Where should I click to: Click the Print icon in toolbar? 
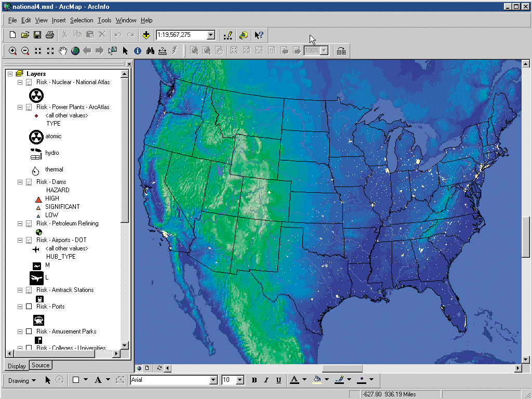click(x=50, y=35)
